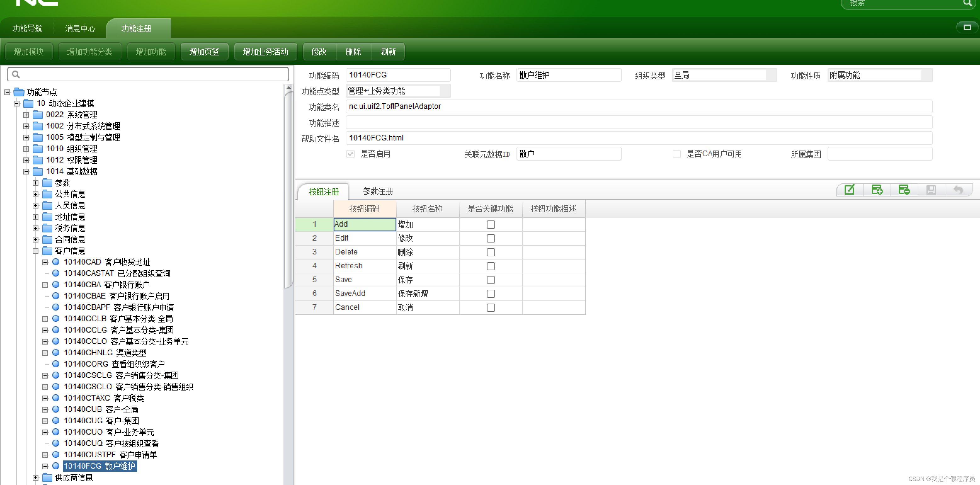Click the circle icon of 10140CORG 查看组织级客户

(x=55, y=364)
